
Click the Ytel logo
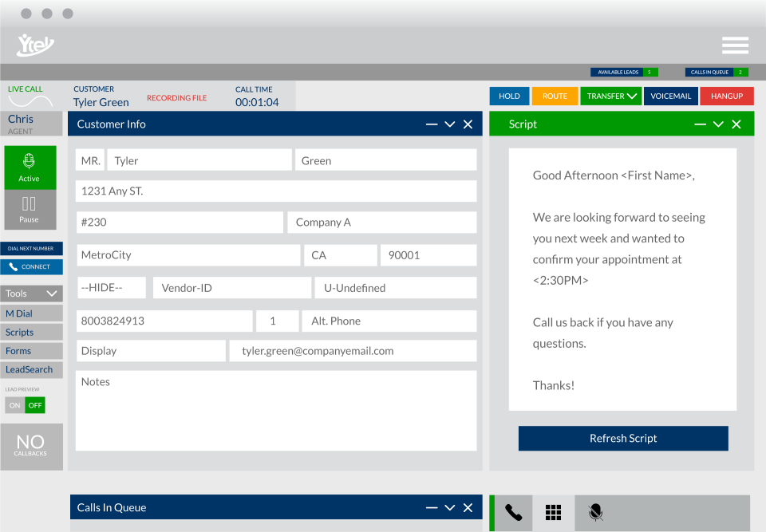click(34, 45)
